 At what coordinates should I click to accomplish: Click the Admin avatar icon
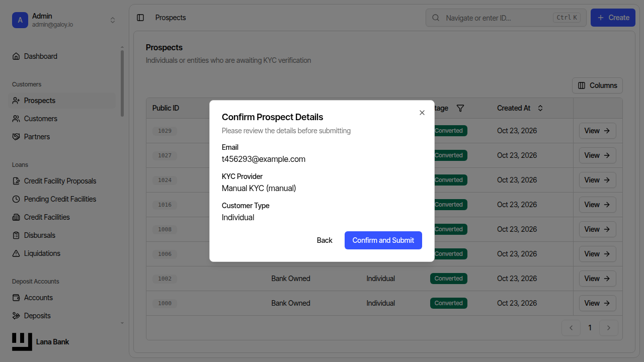pyautogui.click(x=20, y=20)
